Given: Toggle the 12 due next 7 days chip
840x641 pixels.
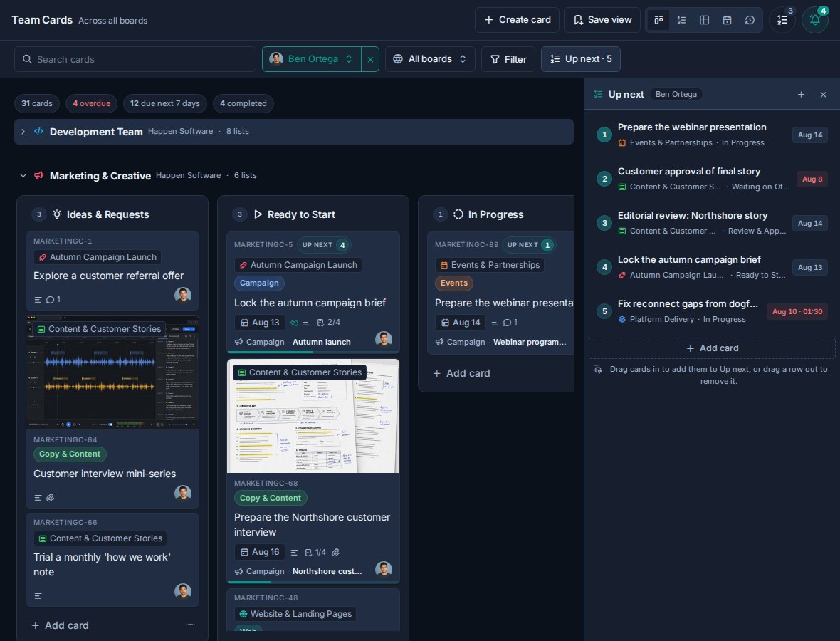Looking at the screenshot, I should point(165,103).
